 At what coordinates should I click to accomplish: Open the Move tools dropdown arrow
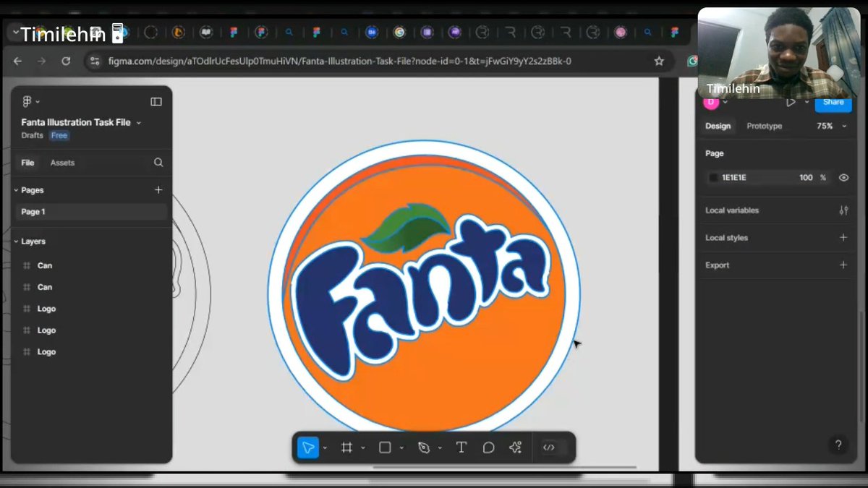coord(325,448)
